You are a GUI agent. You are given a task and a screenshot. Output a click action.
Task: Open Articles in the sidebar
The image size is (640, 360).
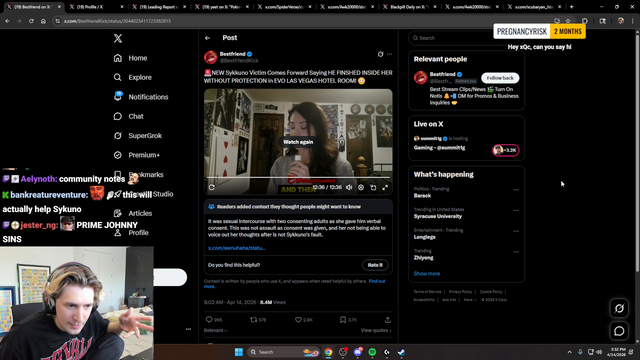(133, 213)
